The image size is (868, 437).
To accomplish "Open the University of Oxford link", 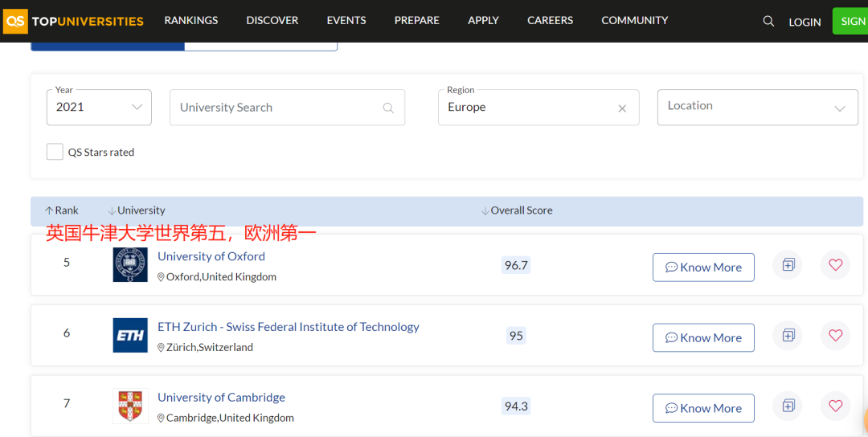I will click(211, 257).
